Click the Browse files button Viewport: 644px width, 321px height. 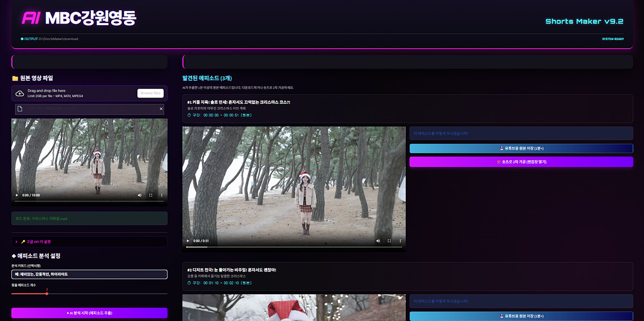click(150, 93)
